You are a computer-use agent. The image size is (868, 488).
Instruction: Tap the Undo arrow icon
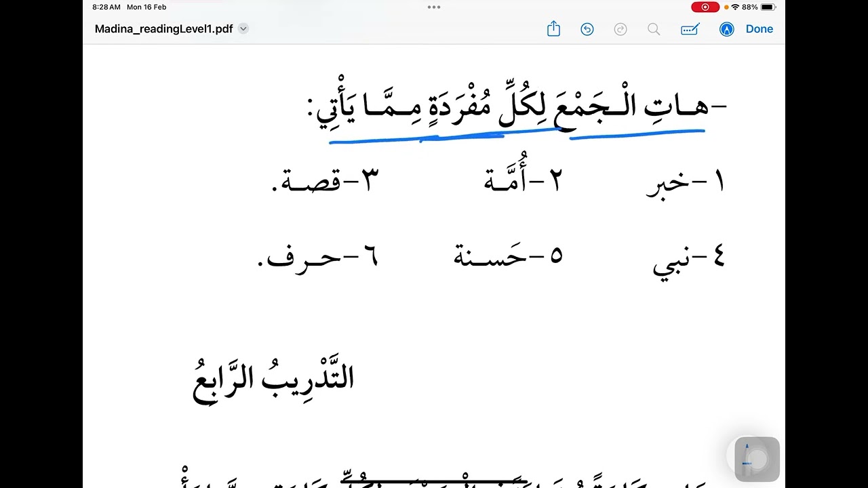coord(587,29)
